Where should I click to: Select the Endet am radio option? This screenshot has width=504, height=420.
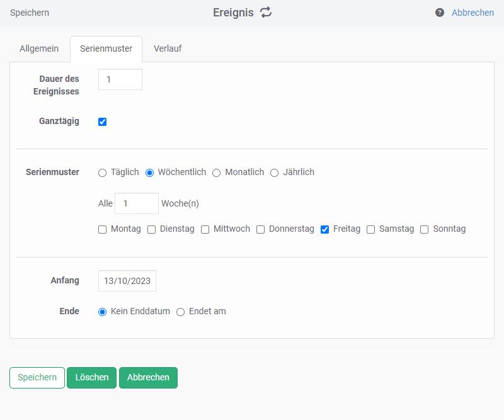point(181,312)
